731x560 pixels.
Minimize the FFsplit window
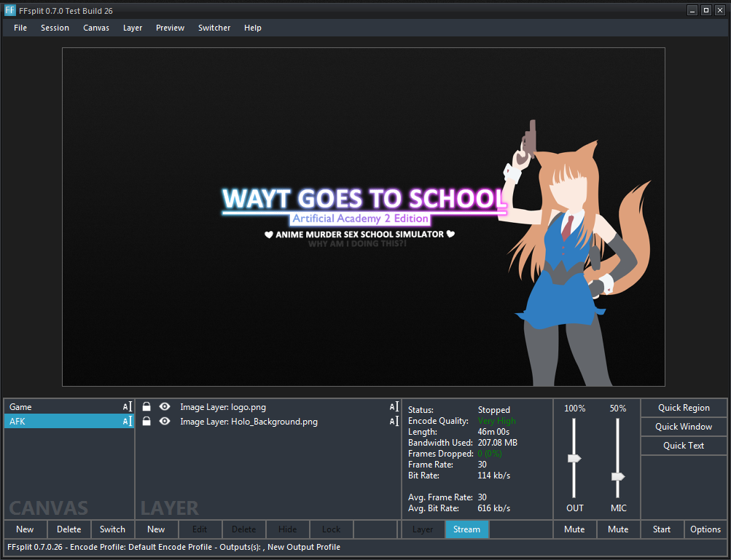(x=692, y=10)
